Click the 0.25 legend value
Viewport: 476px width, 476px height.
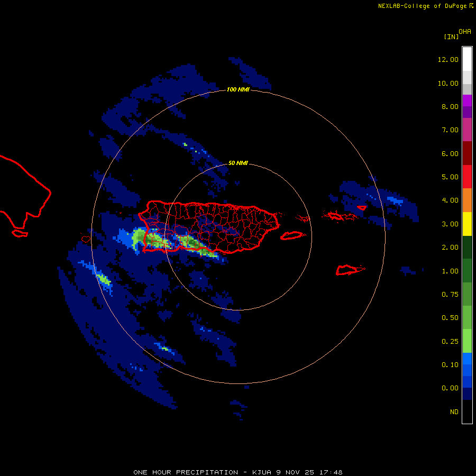coord(450,342)
